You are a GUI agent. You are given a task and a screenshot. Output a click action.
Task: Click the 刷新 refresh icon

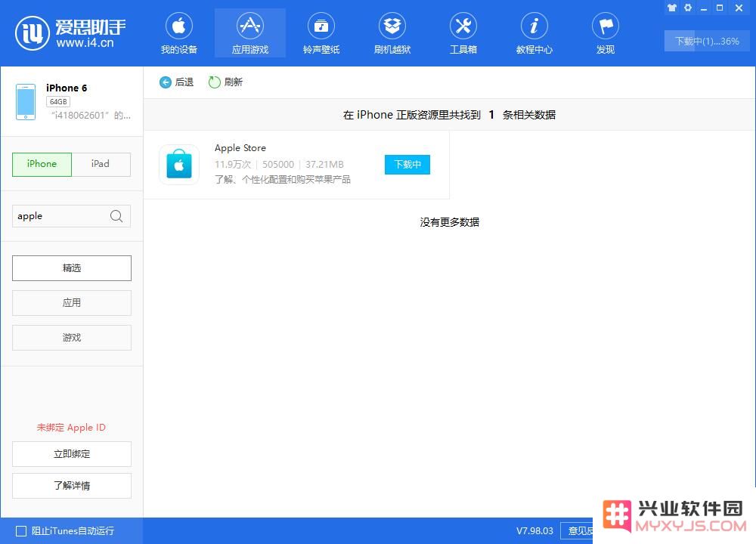click(214, 82)
